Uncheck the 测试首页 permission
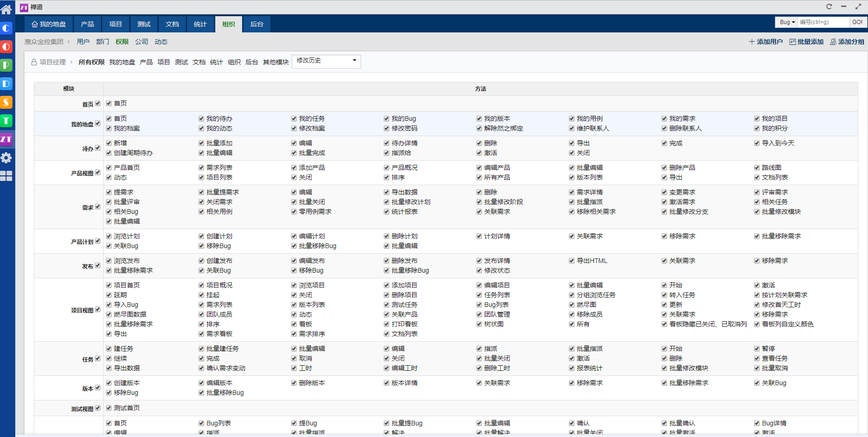 point(109,408)
